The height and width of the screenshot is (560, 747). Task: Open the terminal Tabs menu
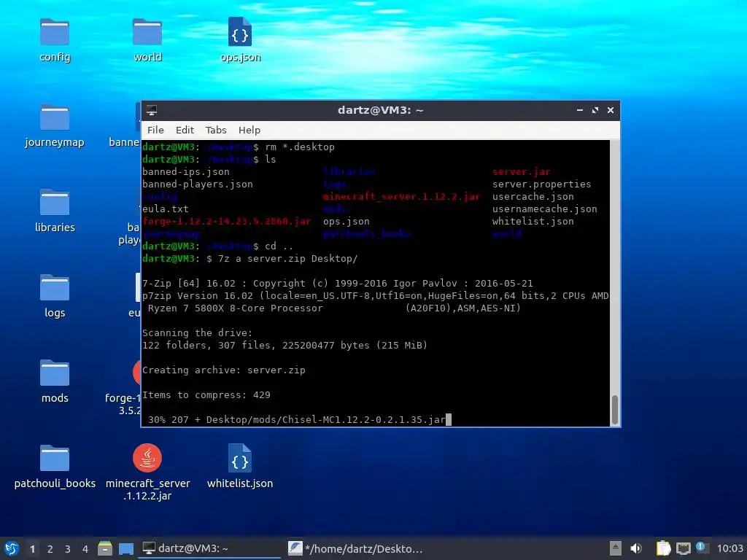(x=216, y=130)
